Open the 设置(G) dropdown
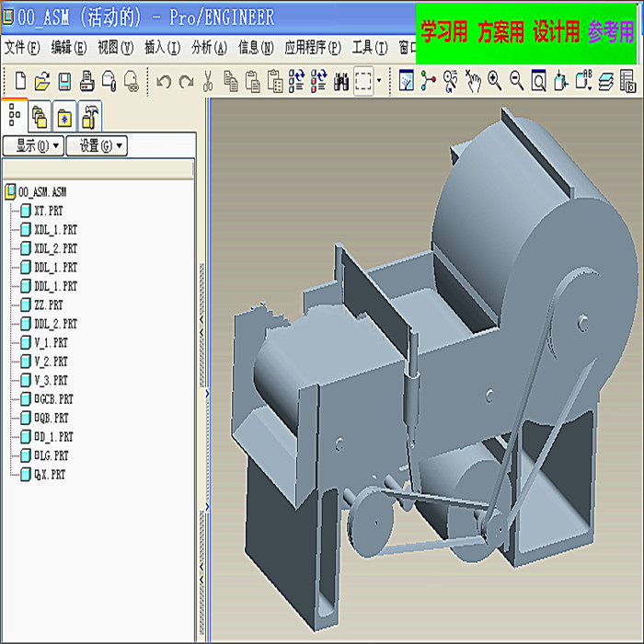This screenshot has width=644, height=644. 97,145
